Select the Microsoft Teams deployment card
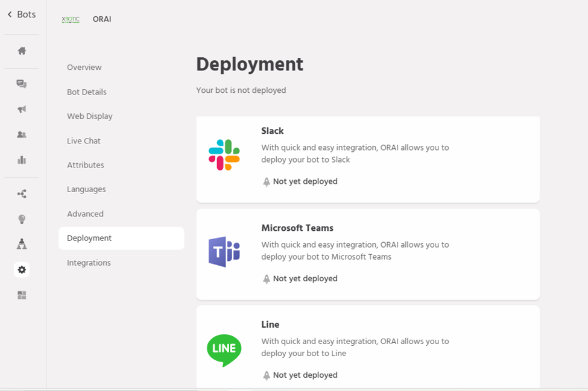This screenshot has height=391, width=588. click(x=367, y=254)
